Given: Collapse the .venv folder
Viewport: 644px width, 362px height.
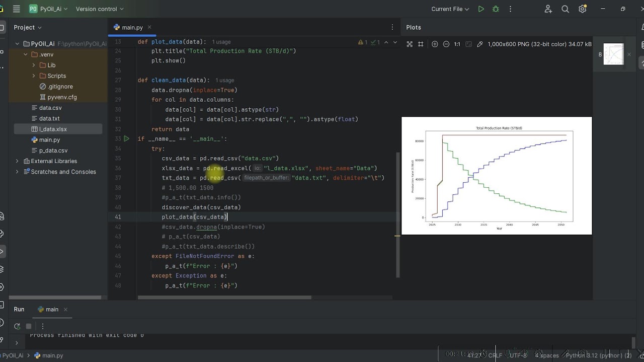Looking at the screenshot, I should 26,54.
